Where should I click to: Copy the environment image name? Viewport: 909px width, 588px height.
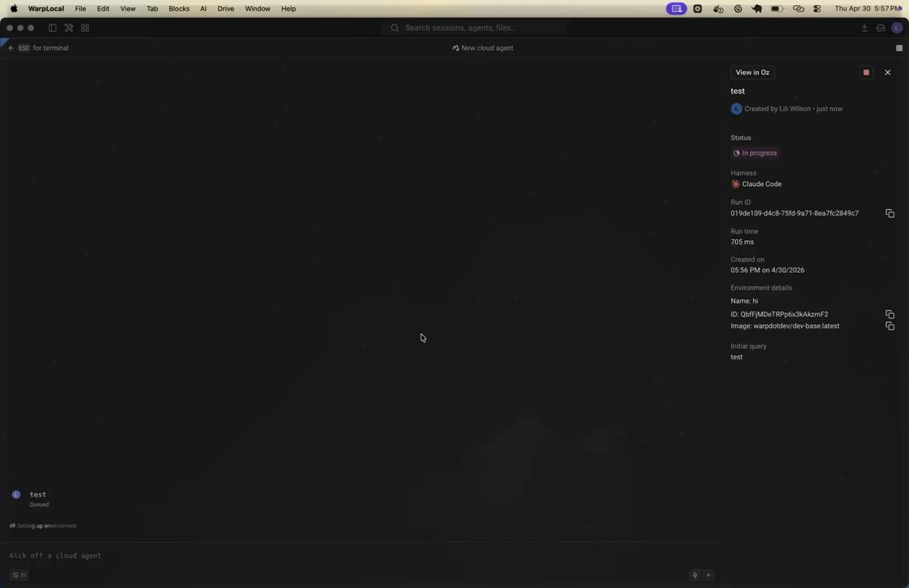890,326
